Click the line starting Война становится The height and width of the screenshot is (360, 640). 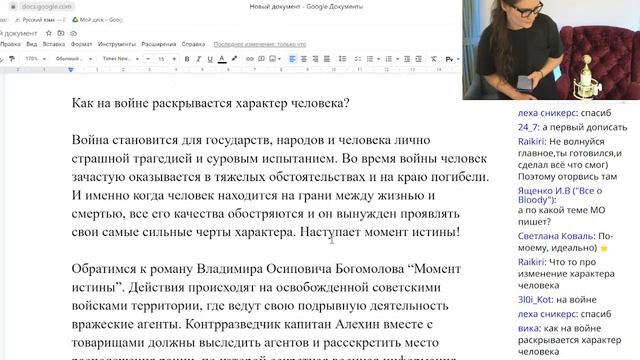tap(251, 140)
